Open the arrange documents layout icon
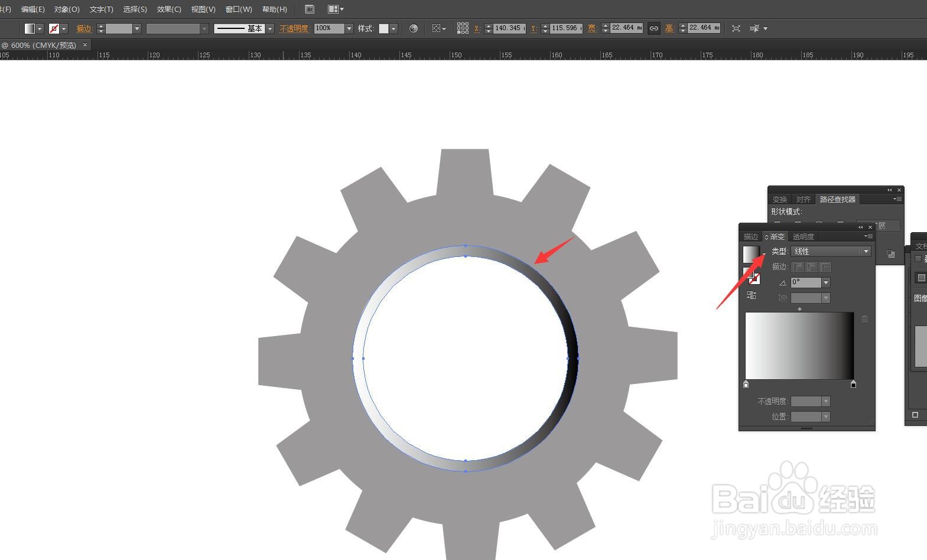The width and height of the screenshot is (927, 560). coord(336,9)
